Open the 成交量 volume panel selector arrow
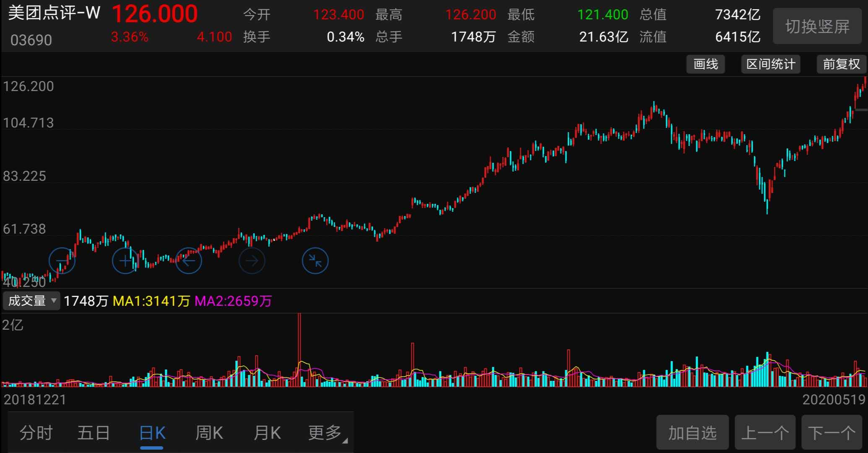868x453 pixels. pos(53,301)
